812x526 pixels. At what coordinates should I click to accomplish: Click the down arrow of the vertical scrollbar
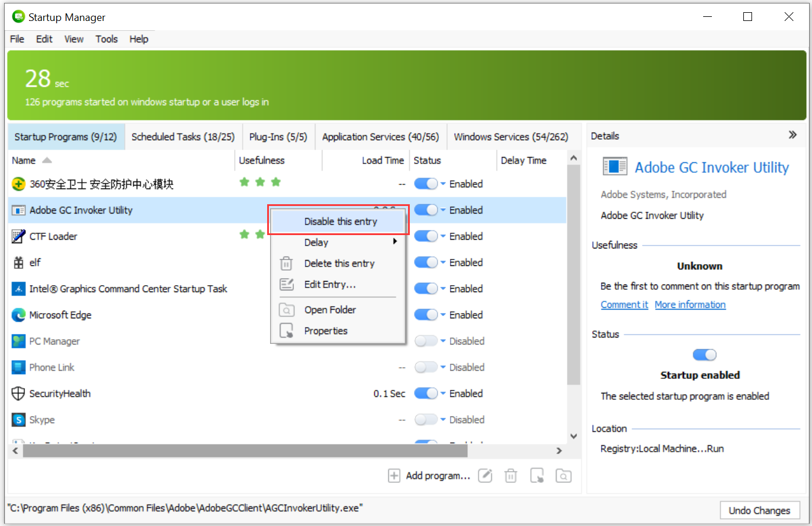point(574,435)
